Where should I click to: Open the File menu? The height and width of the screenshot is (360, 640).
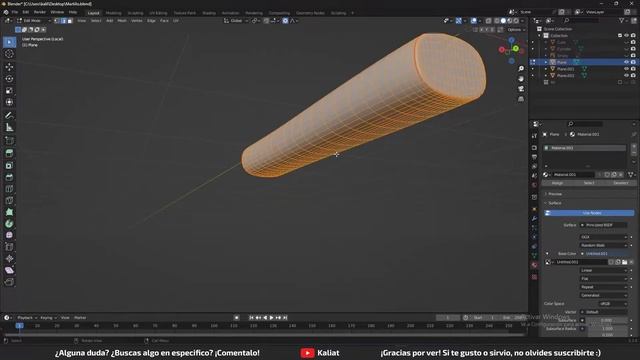point(15,12)
